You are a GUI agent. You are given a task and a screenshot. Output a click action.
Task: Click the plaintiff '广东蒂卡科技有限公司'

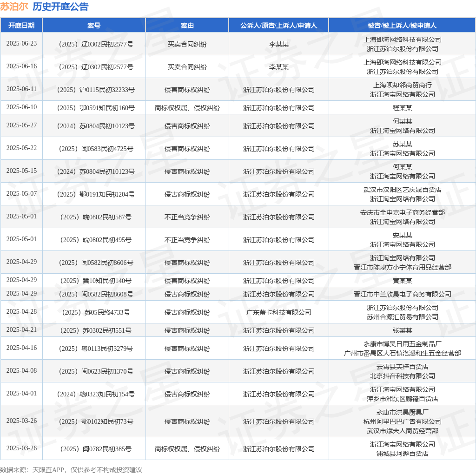(279, 313)
